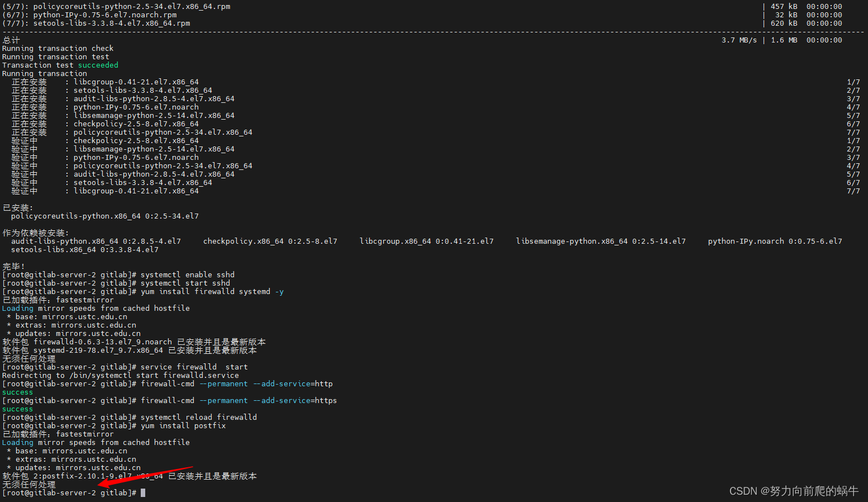Viewport: 868px width, 502px height.
Task: Click dependency 'libcgroup.x86_64 0:0.41-21.el7'
Action: [x=427, y=241]
